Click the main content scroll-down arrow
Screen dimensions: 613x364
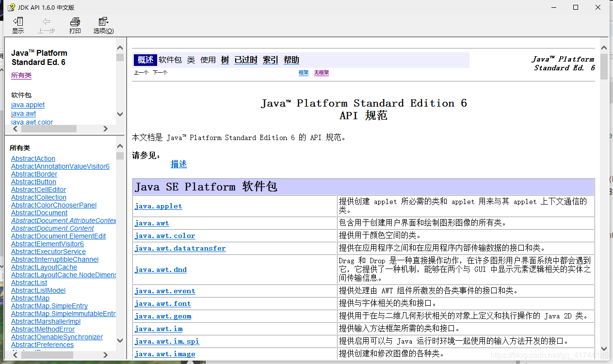604,348
